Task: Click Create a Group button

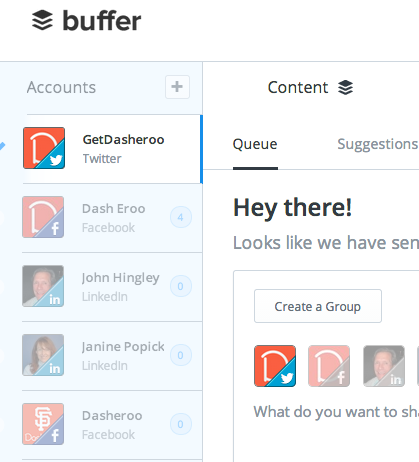Action: (x=318, y=306)
